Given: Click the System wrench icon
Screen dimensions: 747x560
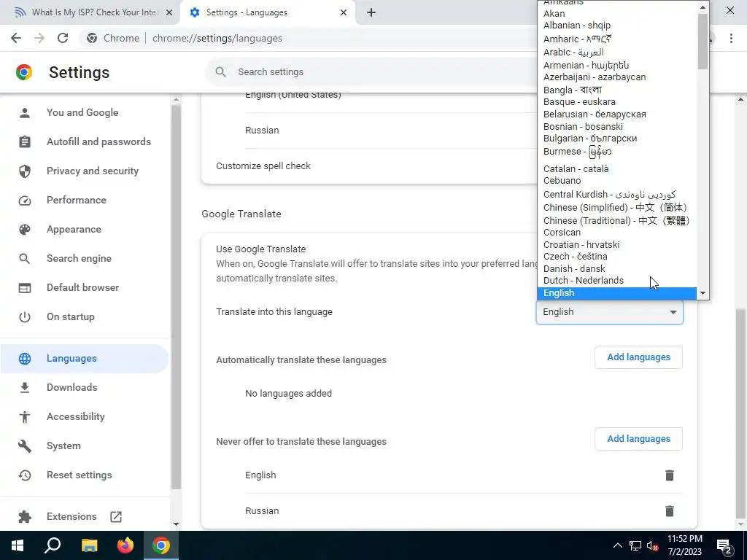Looking at the screenshot, I should [25, 446].
